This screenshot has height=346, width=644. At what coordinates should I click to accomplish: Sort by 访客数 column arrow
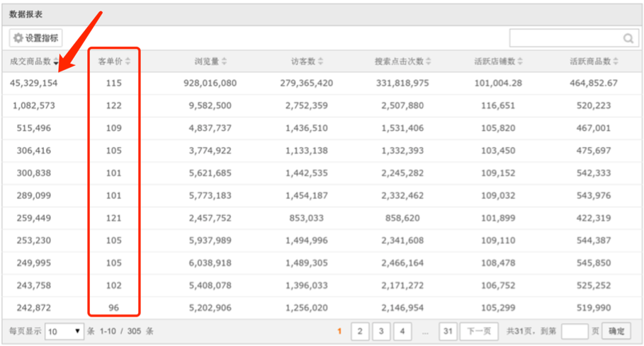pyautogui.click(x=320, y=61)
